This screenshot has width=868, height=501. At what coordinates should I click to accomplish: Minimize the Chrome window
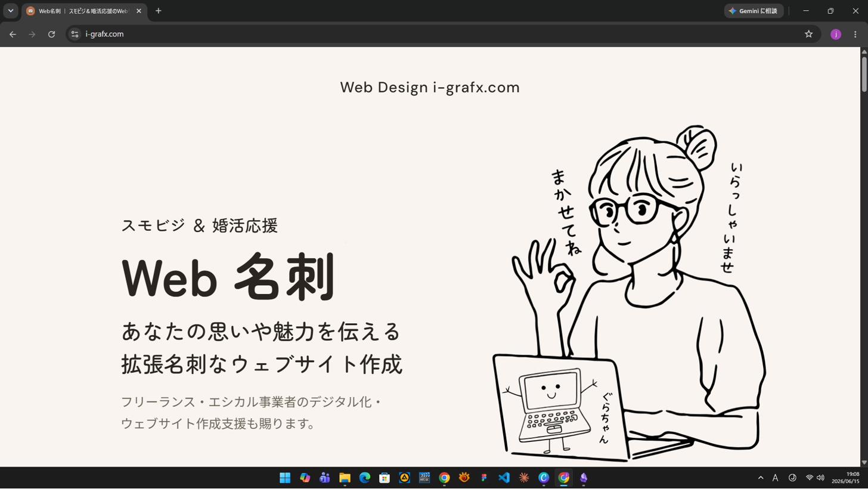806,11
